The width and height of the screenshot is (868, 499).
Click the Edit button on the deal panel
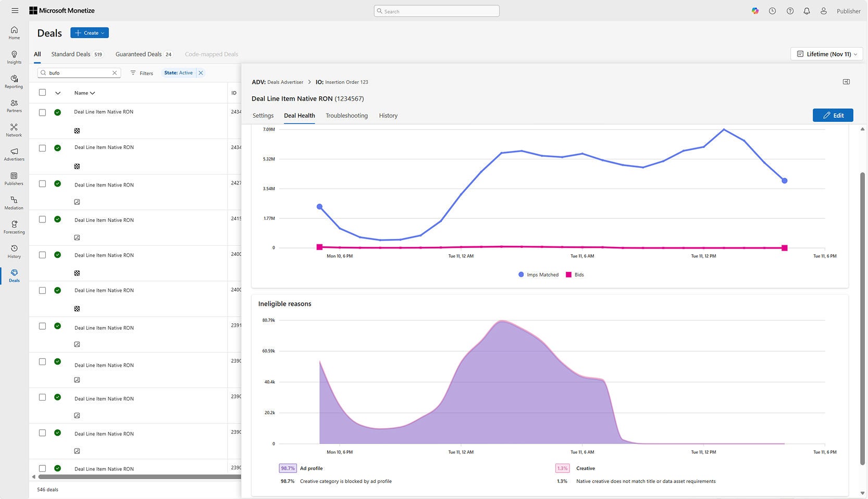(833, 115)
